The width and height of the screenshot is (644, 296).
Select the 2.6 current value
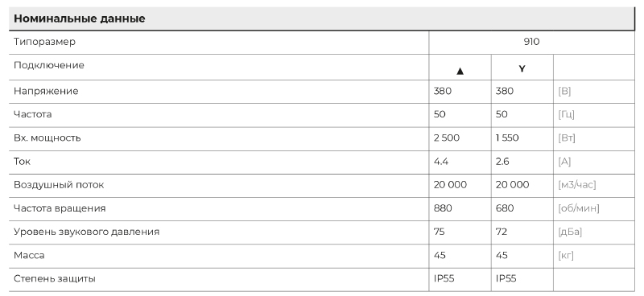[502, 162]
